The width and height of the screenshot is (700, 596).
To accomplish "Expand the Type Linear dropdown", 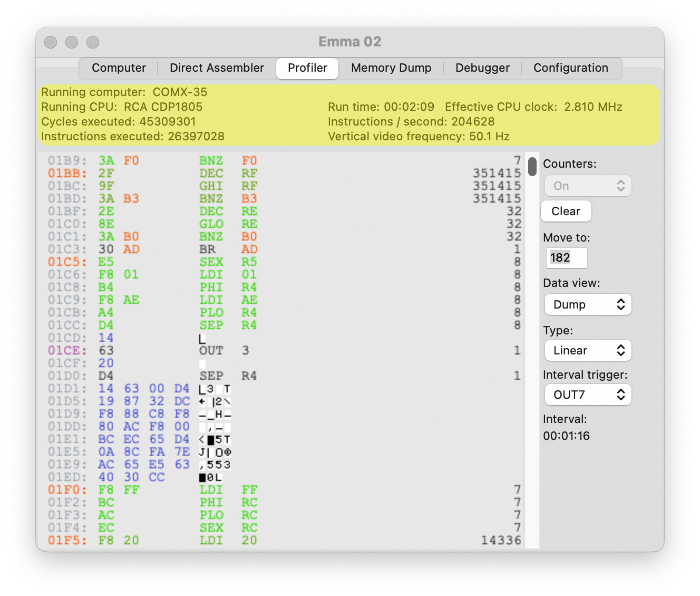I will (x=588, y=351).
